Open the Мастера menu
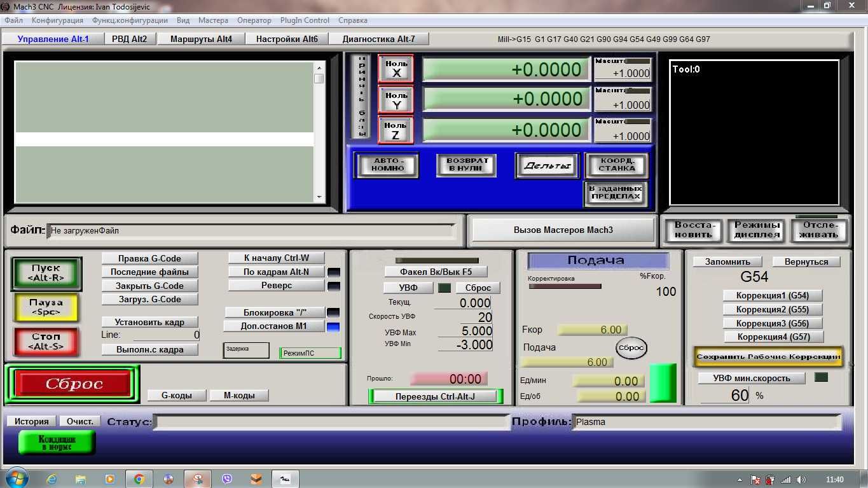 (x=213, y=20)
